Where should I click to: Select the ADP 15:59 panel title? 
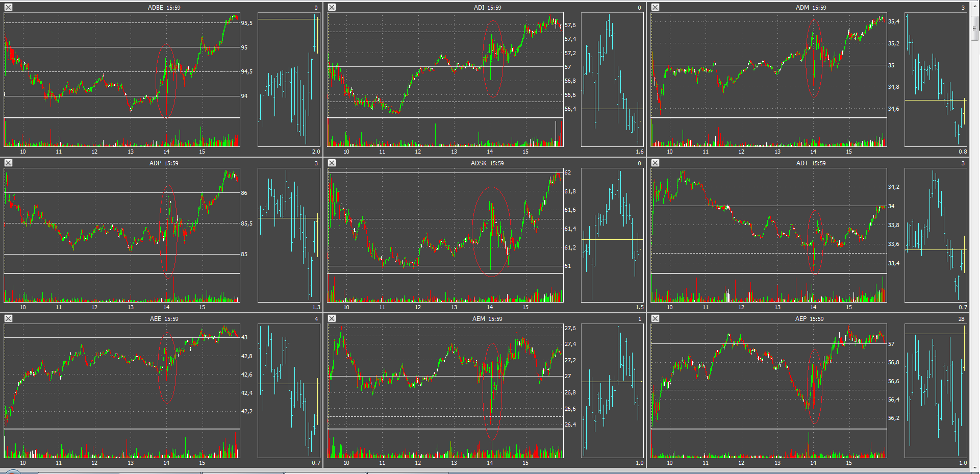click(164, 163)
